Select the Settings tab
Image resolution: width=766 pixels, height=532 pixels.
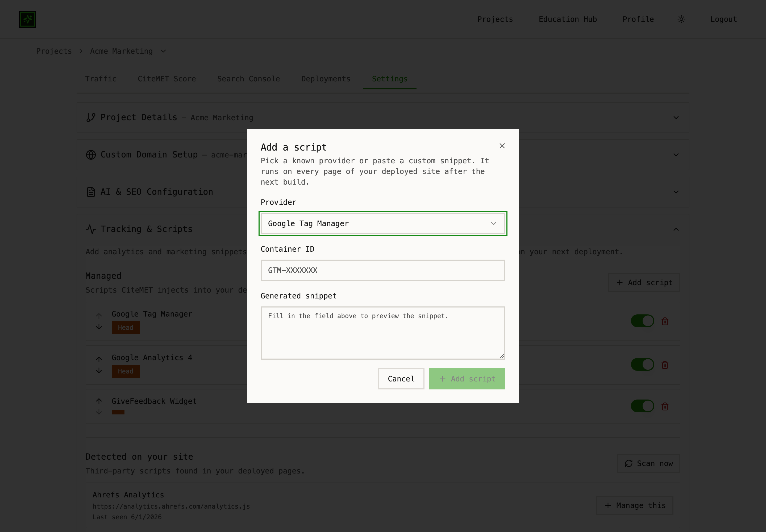pyautogui.click(x=390, y=79)
